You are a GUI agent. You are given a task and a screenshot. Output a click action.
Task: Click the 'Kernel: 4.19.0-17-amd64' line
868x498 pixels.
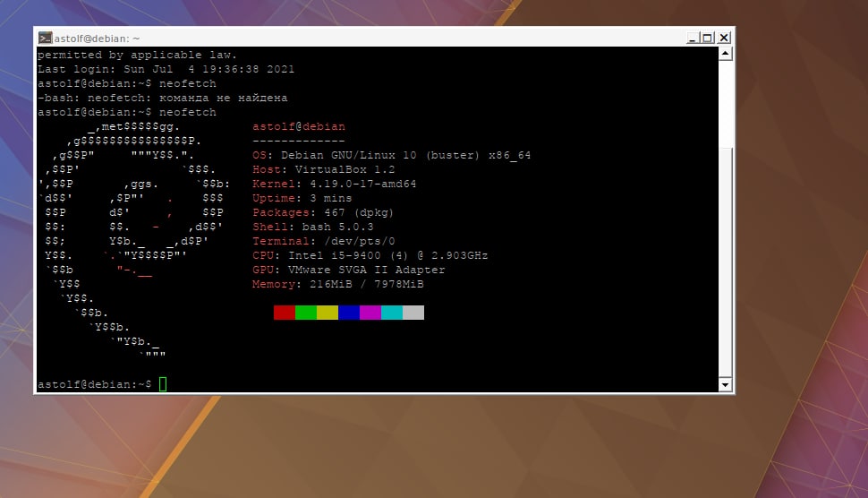tap(335, 184)
